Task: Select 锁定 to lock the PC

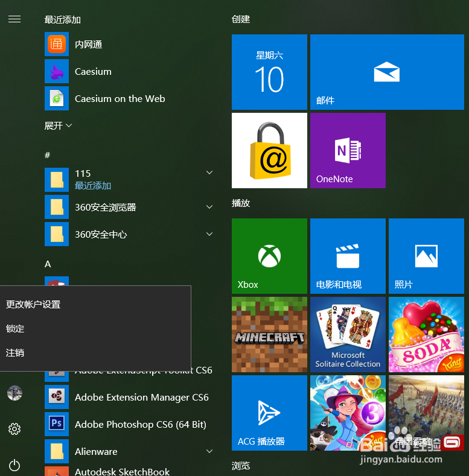Action: pyautogui.click(x=95, y=328)
